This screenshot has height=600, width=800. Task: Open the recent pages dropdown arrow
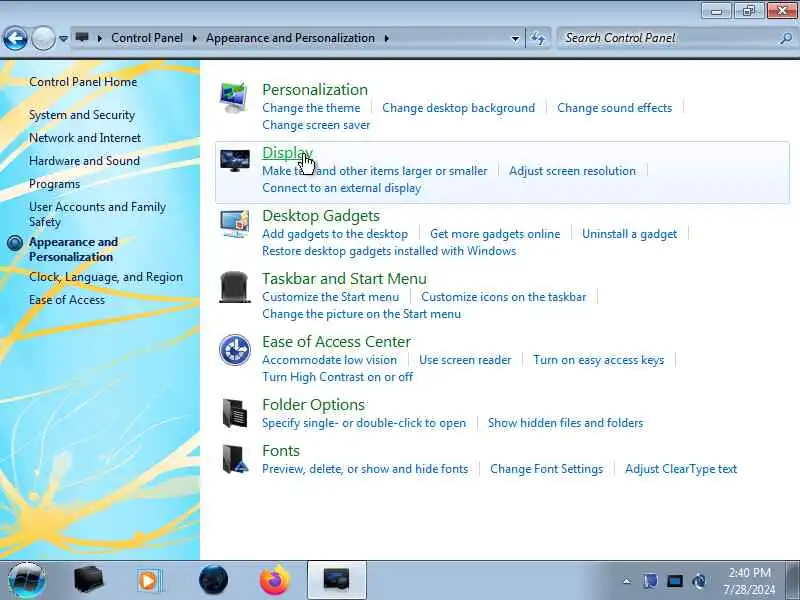(63, 38)
